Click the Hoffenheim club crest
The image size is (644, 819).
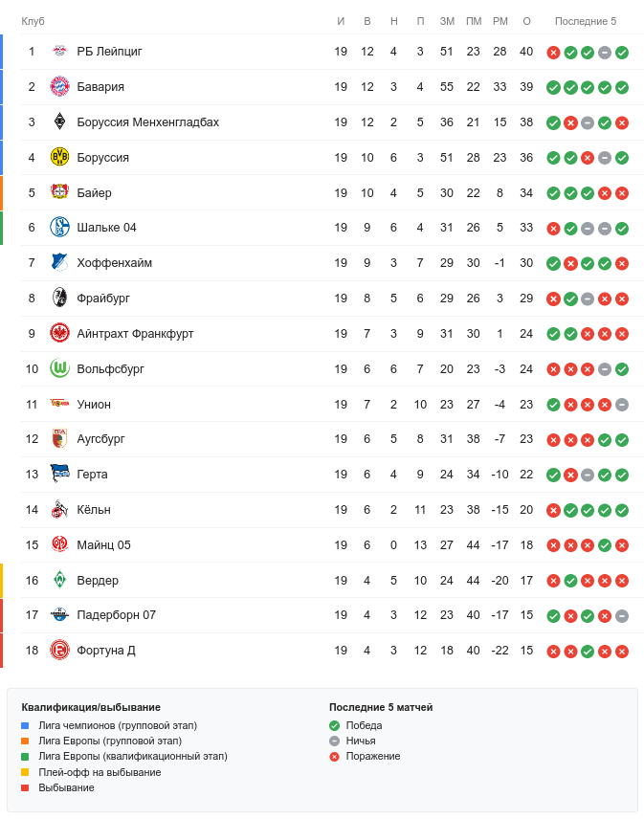click(60, 263)
